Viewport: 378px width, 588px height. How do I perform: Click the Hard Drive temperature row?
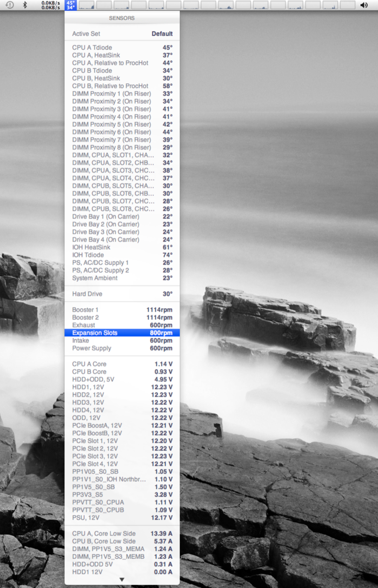[122, 294]
